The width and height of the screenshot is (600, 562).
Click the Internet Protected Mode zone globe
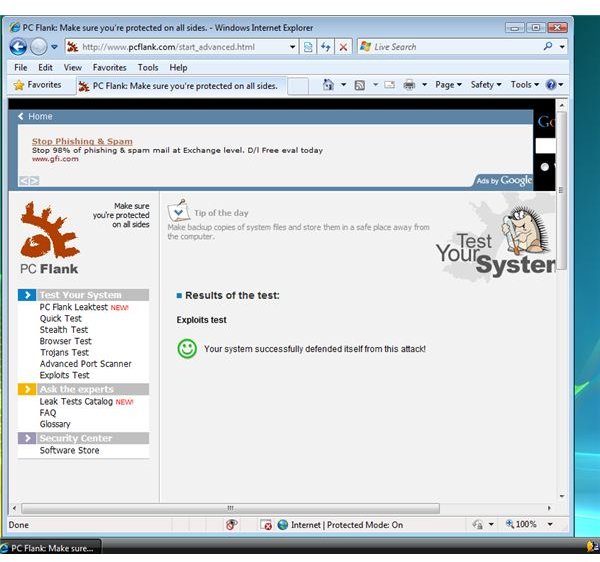point(283,525)
